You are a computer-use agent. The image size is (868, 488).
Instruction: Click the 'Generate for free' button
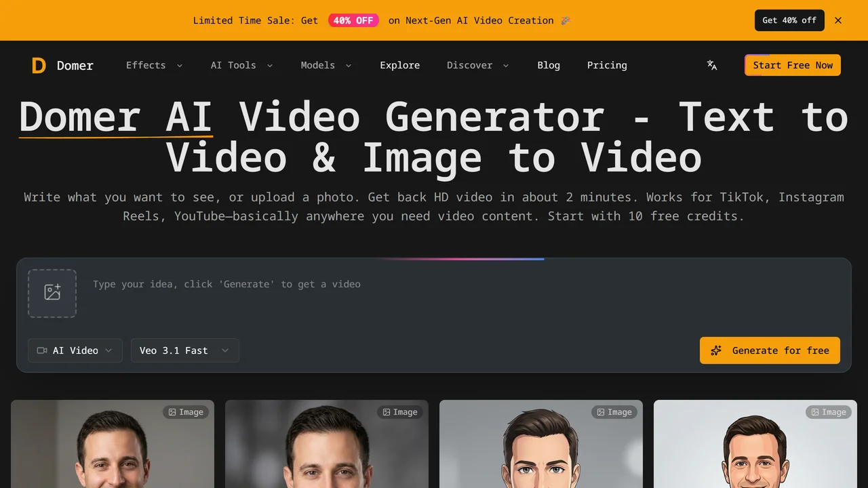pyautogui.click(x=770, y=350)
